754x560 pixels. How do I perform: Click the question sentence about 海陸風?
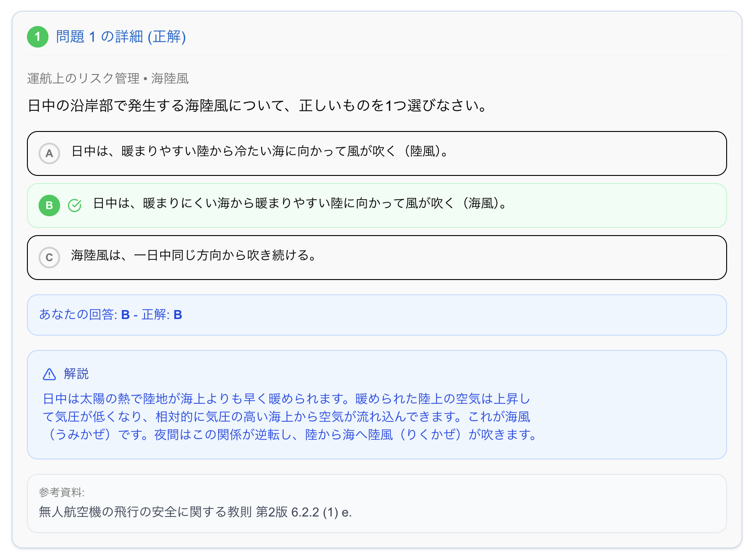point(258,106)
